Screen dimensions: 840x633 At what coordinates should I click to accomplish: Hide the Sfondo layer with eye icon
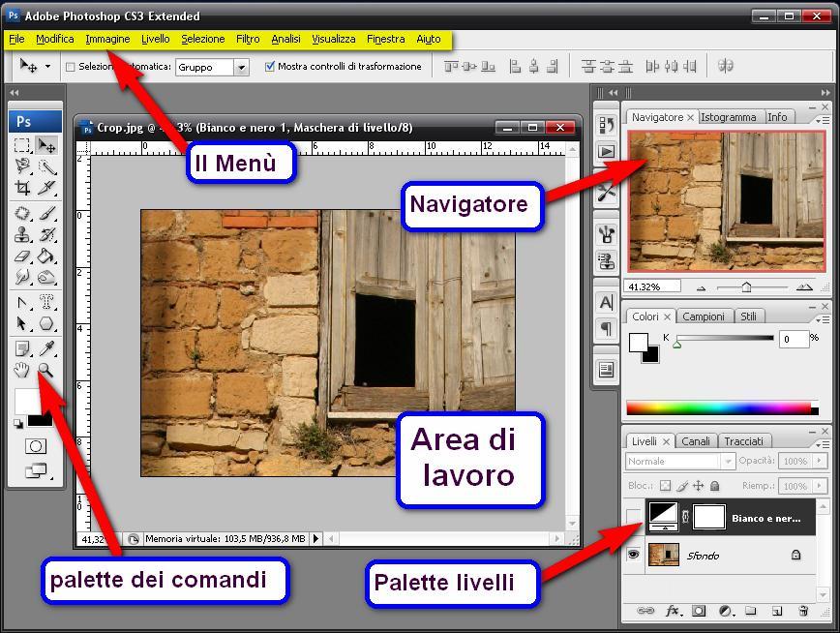coord(633,555)
